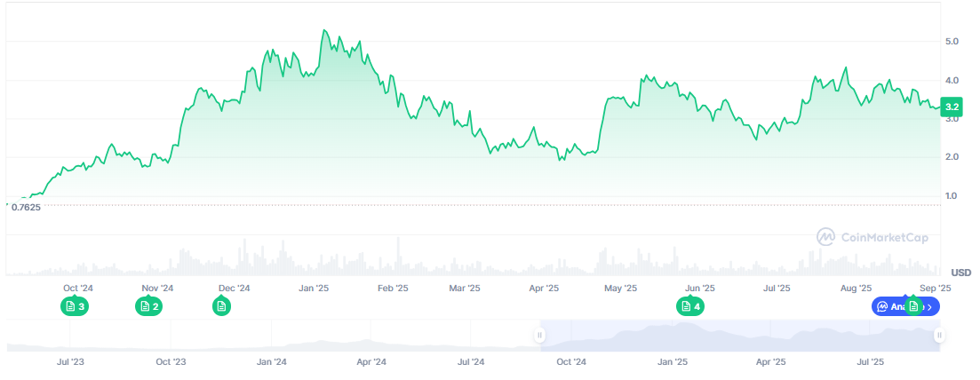Open the Oct '24 news marker showing 3
The image size is (980, 380).
tap(75, 306)
